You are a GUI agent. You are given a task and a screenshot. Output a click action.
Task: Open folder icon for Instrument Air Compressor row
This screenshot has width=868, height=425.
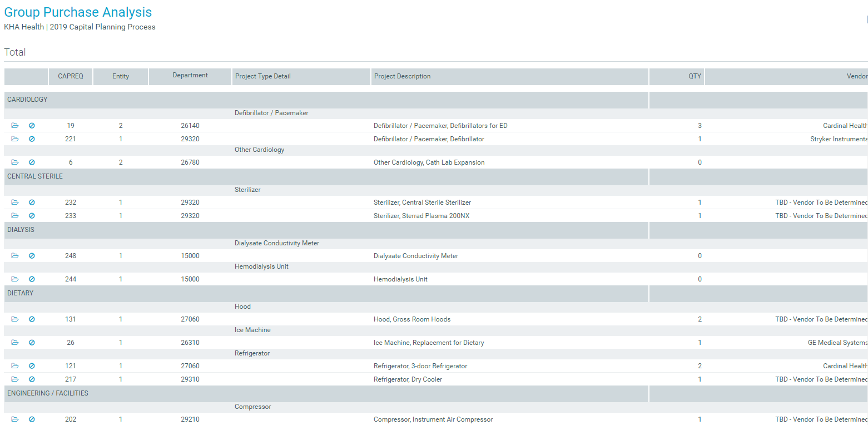pyautogui.click(x=15, y=419)
